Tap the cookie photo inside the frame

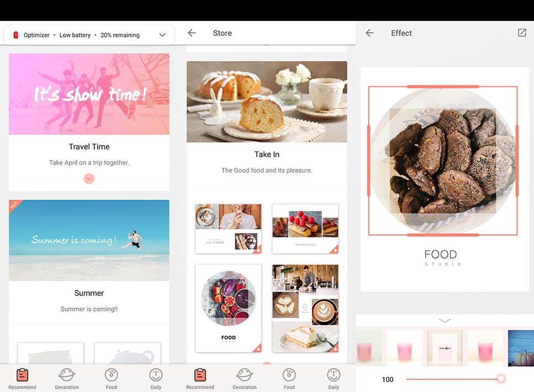tap(443, 160)
